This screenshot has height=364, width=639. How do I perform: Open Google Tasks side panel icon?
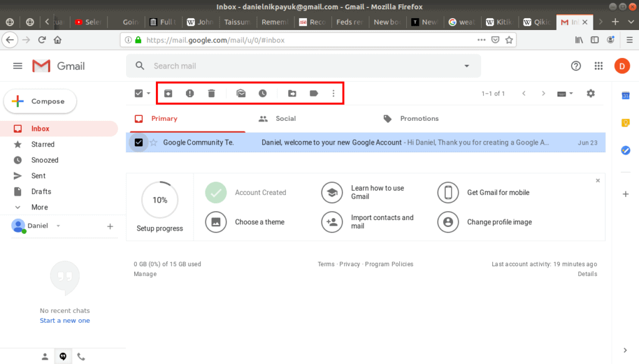point(625,150)
